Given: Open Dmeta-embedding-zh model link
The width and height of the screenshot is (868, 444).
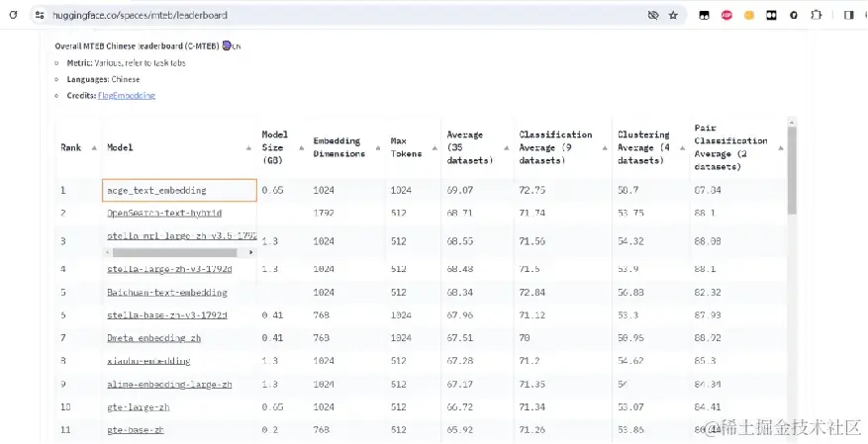Looking at the screenshot, I should (x=153, y=338).
